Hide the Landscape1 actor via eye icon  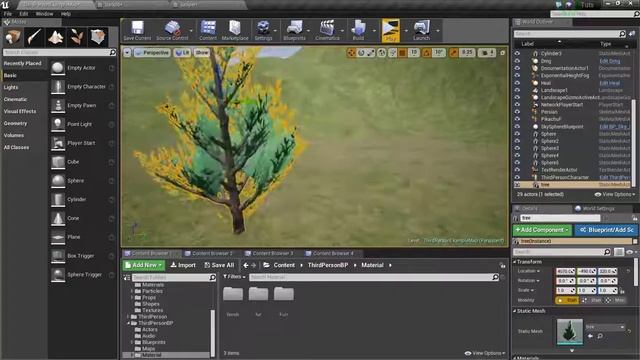coord(517,90)
